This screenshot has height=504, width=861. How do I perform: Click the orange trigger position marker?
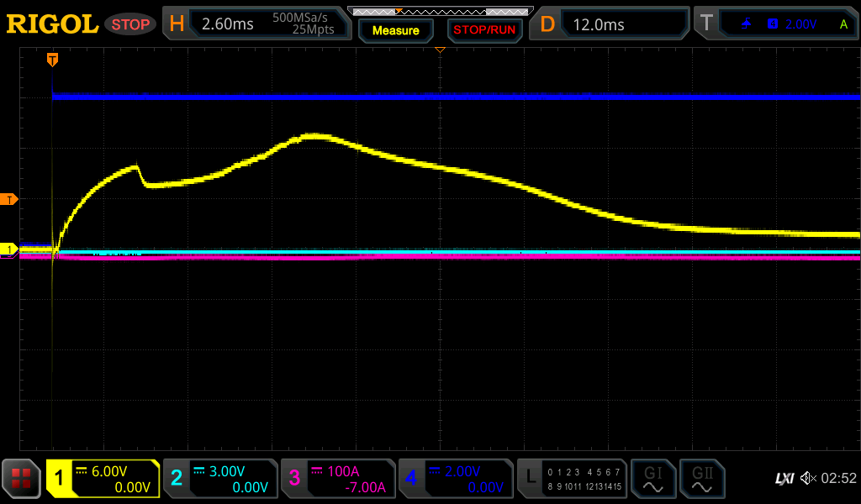tap(52, 60)
